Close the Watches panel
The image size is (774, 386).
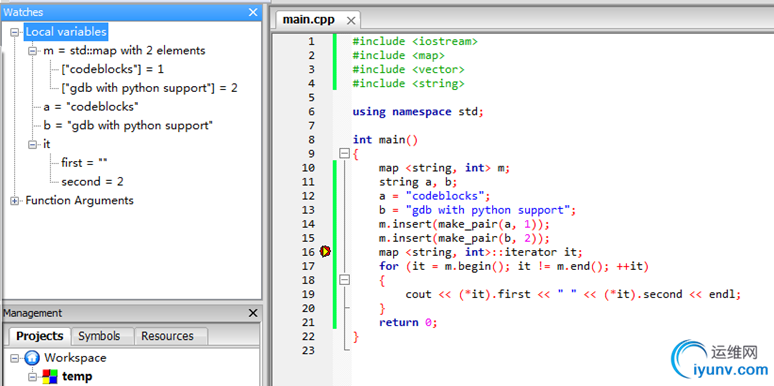pos(253,12)
